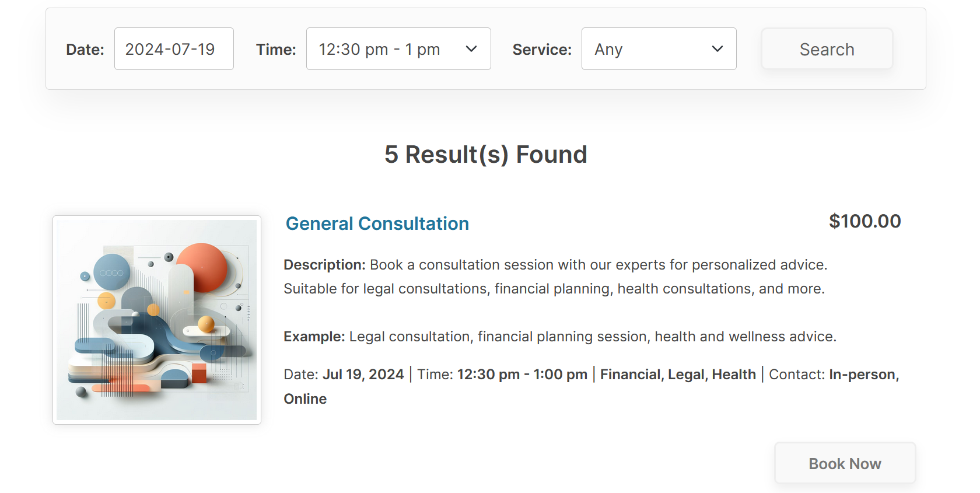Click the Date: label in search bar
The width and height of the screenshot is (980, 493).
click(85, 50)
